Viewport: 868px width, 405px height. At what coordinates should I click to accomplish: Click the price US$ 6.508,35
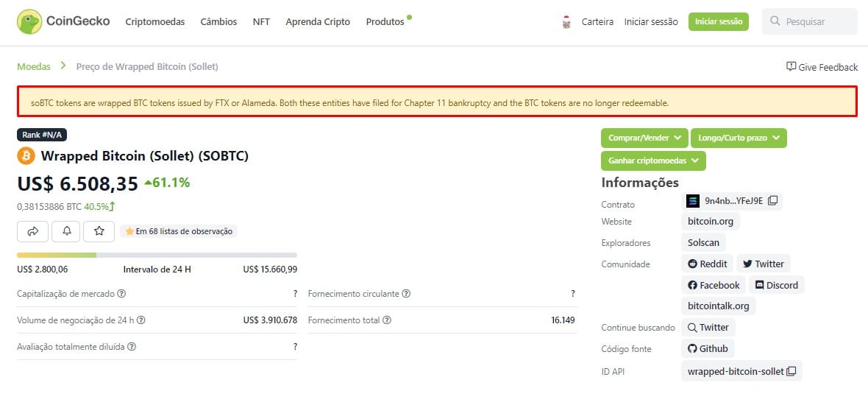click(x=77, y=183)
